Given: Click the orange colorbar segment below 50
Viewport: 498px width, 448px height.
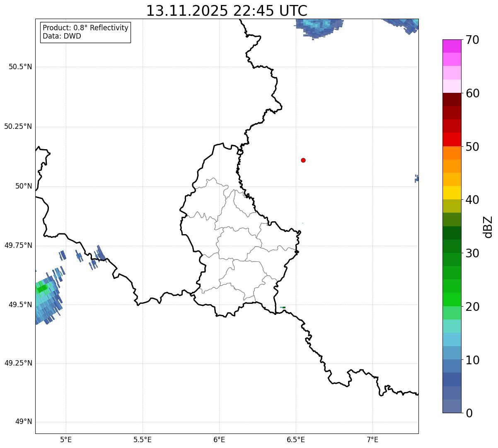Looking at the screenshot, I should (x=452, y=153).
